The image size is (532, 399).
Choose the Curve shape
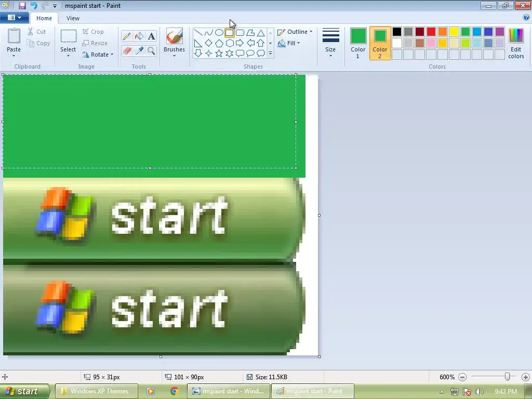click(x=209, y=33)
